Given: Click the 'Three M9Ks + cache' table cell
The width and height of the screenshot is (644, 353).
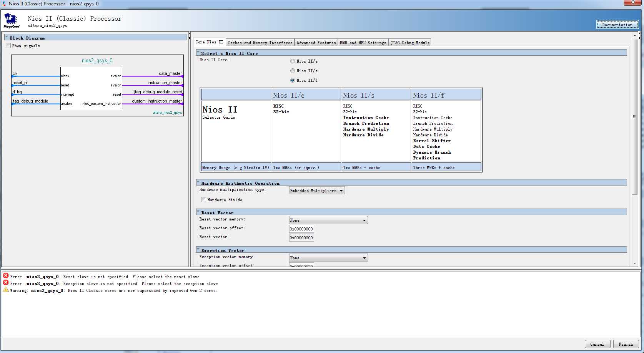Looking at the screenshot, I should tap(446, 167).
